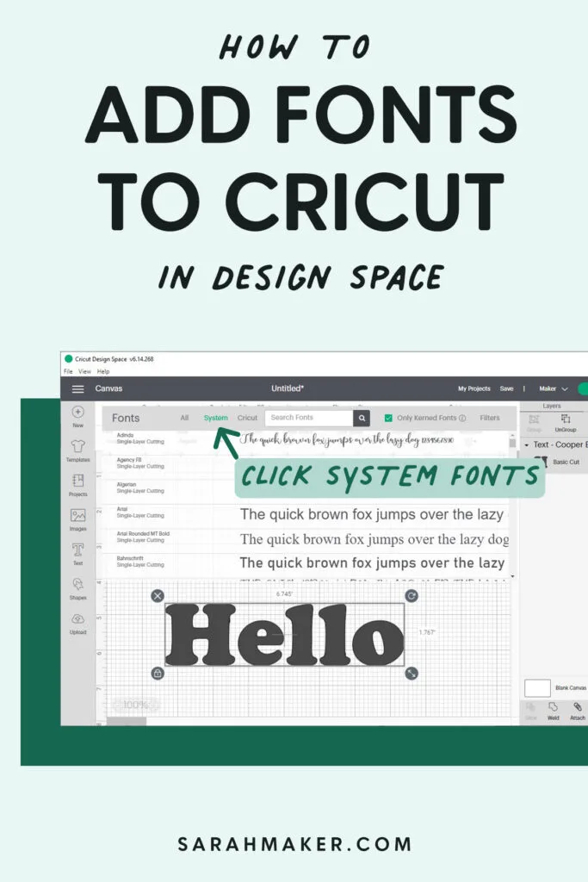588x882 pixels.
Task: Click the Upload cloud icon
Action: pyautogui.click(x=78, y=618)
